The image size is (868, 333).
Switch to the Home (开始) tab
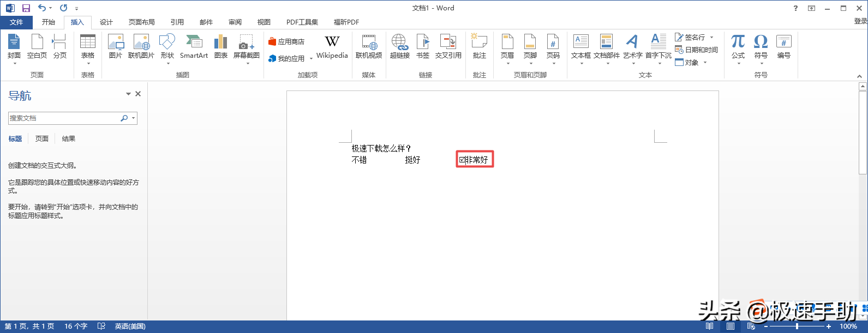coord(49,22)
